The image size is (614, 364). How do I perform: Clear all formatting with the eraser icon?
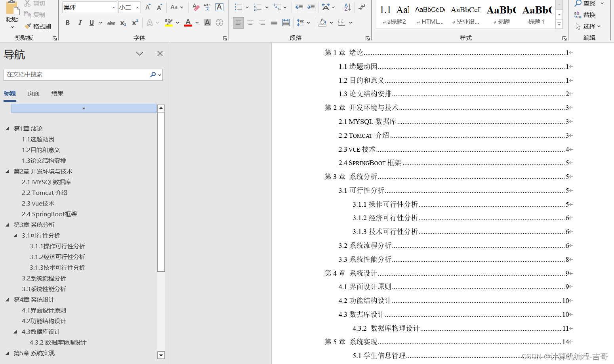196,7
